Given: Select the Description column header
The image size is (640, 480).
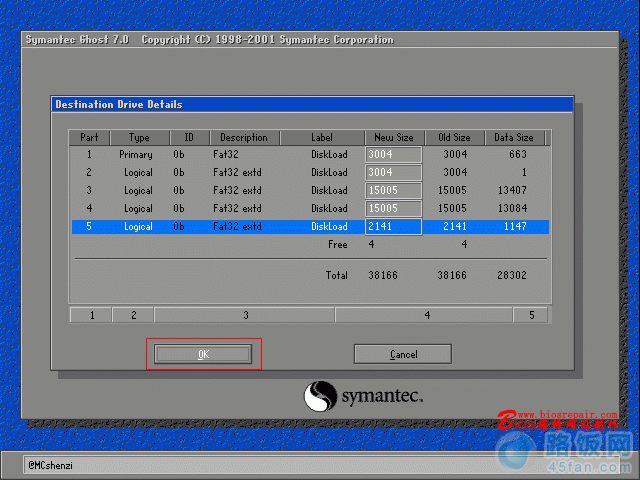Looking at the screenshot, I should coord(244,138).
